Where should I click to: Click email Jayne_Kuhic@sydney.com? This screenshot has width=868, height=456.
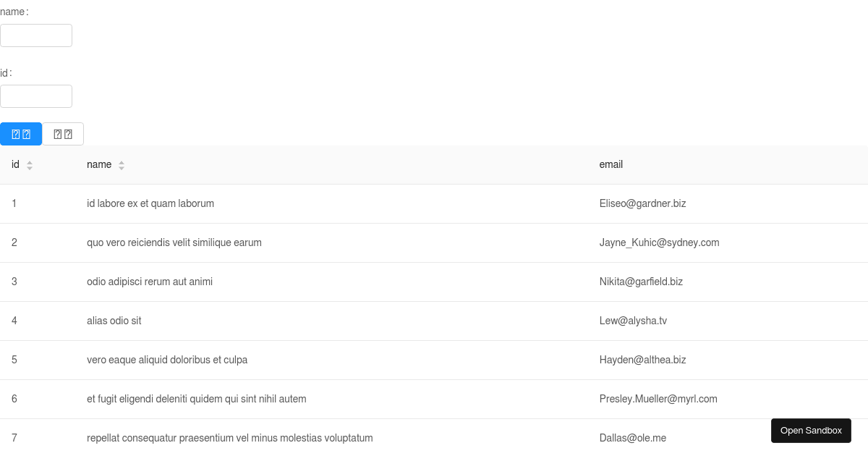[x=659, y=242]
